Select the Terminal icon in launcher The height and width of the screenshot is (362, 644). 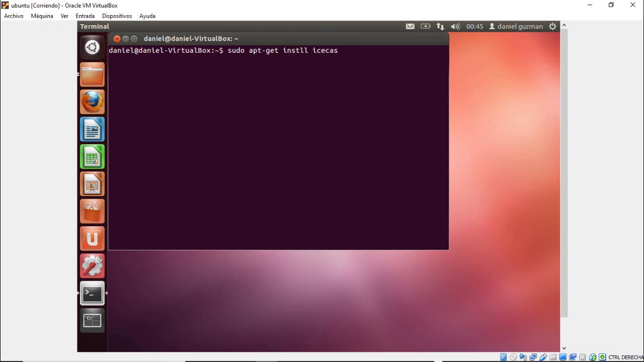(92, 293)
